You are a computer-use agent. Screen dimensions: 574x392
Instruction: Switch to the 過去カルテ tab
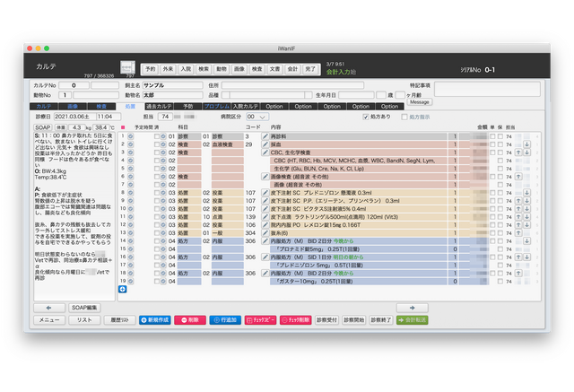pos(157,106)
